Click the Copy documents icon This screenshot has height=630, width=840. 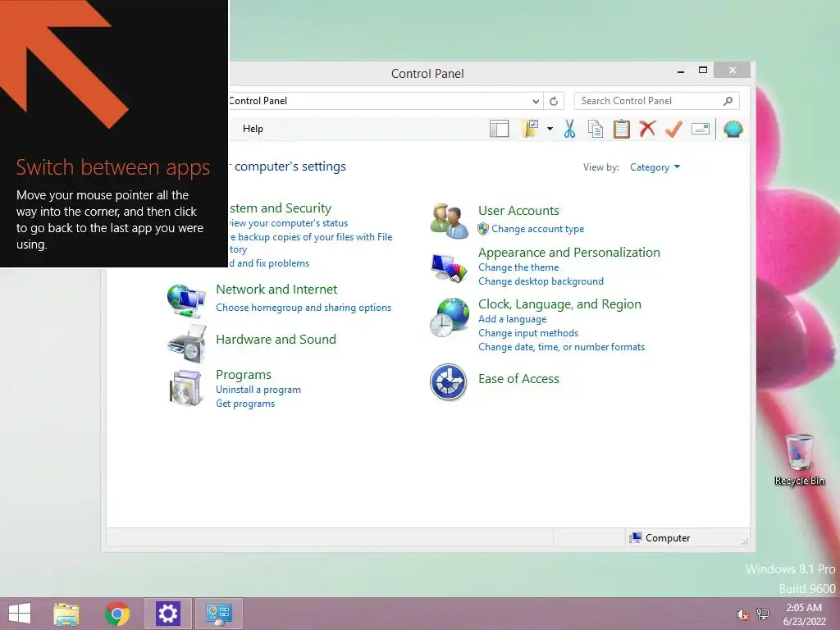(596, 129)
